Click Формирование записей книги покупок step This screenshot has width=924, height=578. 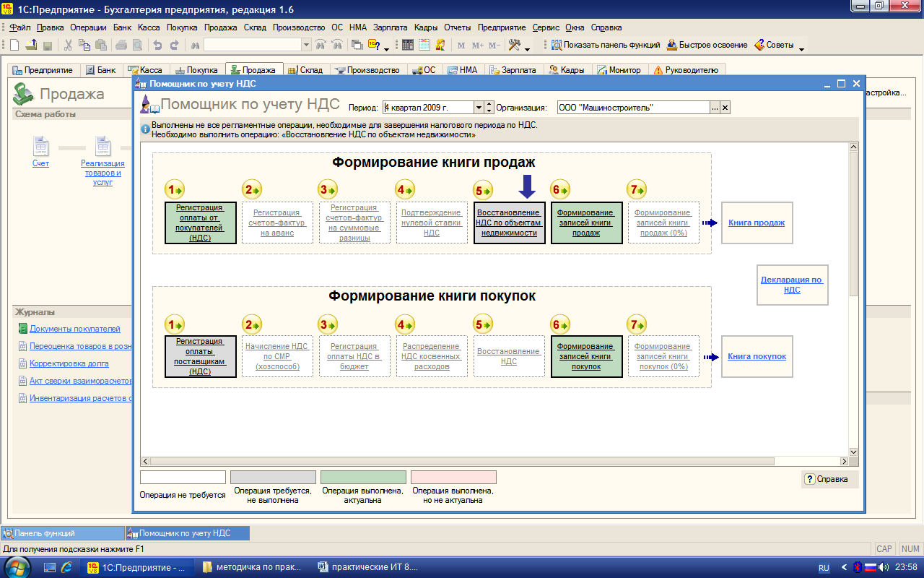click(x=586, y=356)
